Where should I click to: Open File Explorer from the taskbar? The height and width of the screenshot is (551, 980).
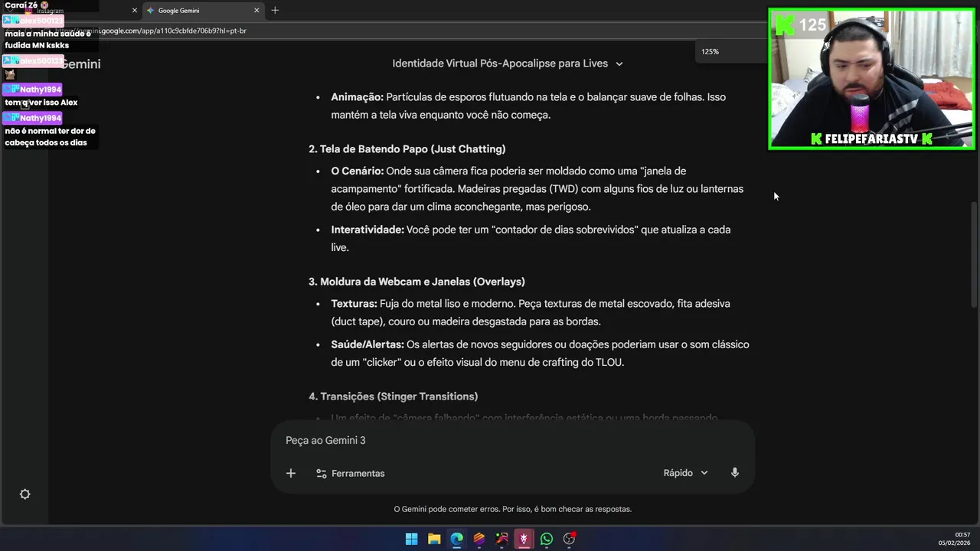434,539
